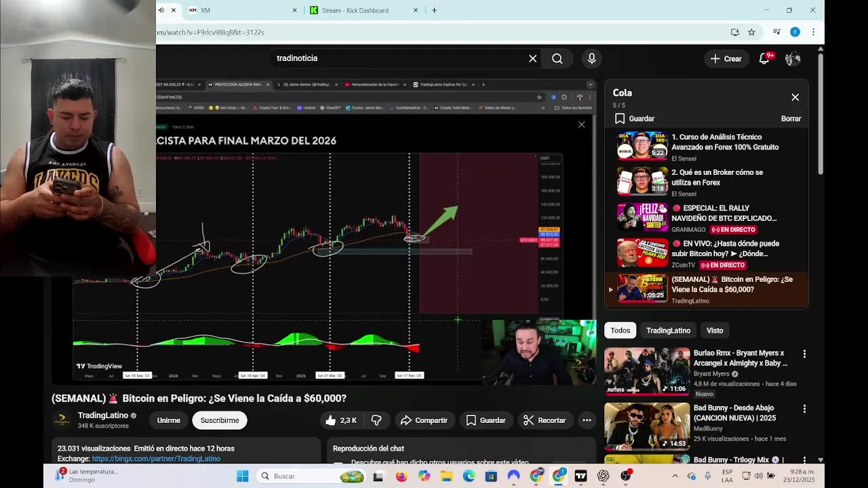Open options for Bad Bunny Desde Abajo video
Screen dimensions: 868x488
(x=804, y=409)
